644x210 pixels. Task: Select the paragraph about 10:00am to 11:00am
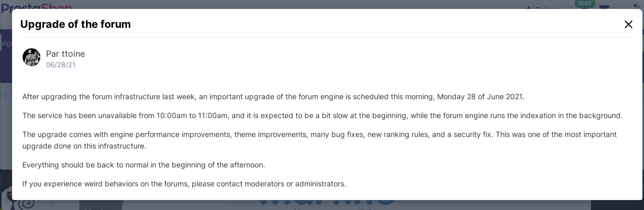point(323,115)
